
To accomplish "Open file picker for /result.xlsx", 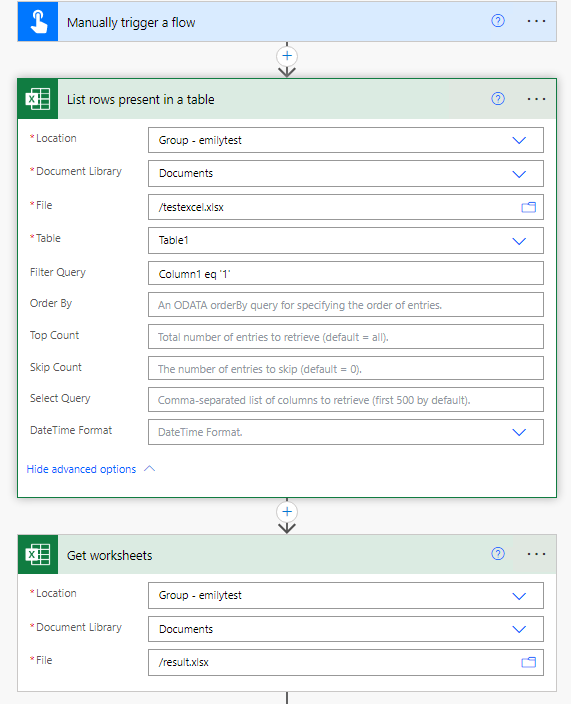I will point(528,662).
